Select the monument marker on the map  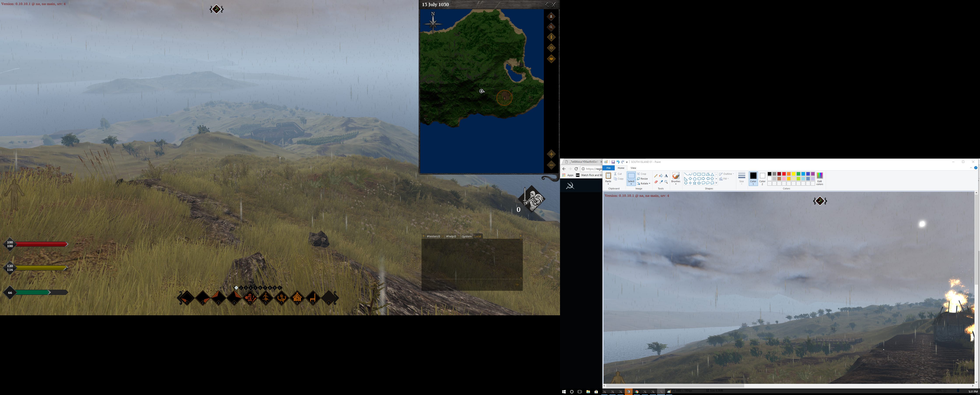coord(504,98)
